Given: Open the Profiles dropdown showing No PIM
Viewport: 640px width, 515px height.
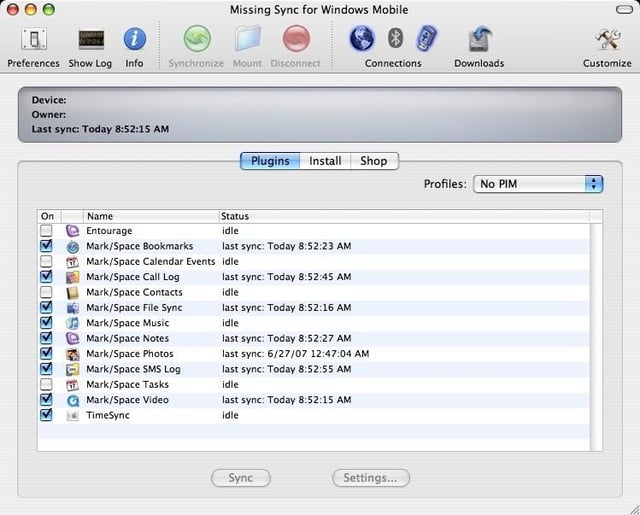Looking at the screenshot, I should pos(538,184).
